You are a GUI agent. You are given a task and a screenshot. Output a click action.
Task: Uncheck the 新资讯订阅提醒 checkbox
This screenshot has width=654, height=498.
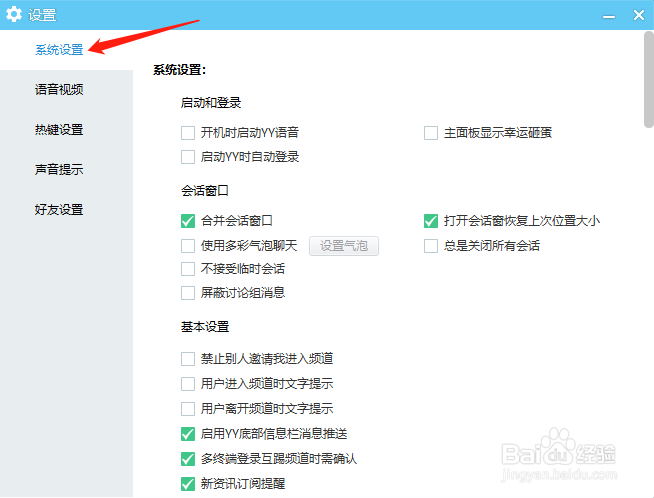point(188,484)
